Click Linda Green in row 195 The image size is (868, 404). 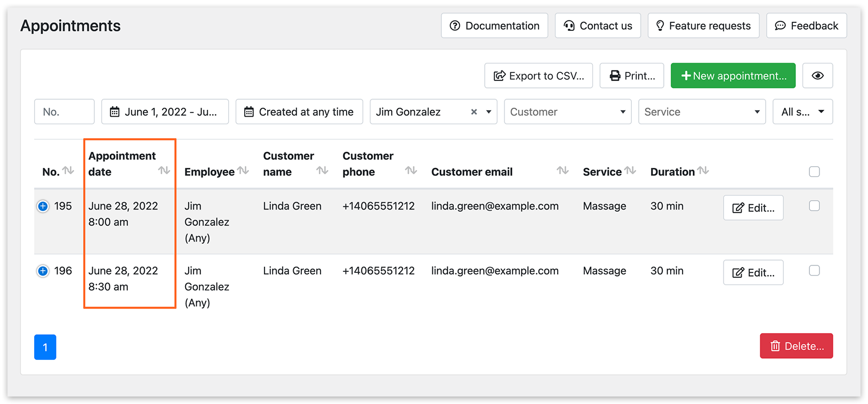[292, 206]
